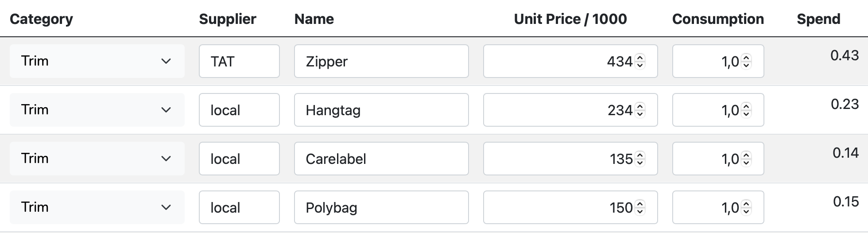
Task: Click the stepper arrows on price 434
Action: tap(640, 61)
